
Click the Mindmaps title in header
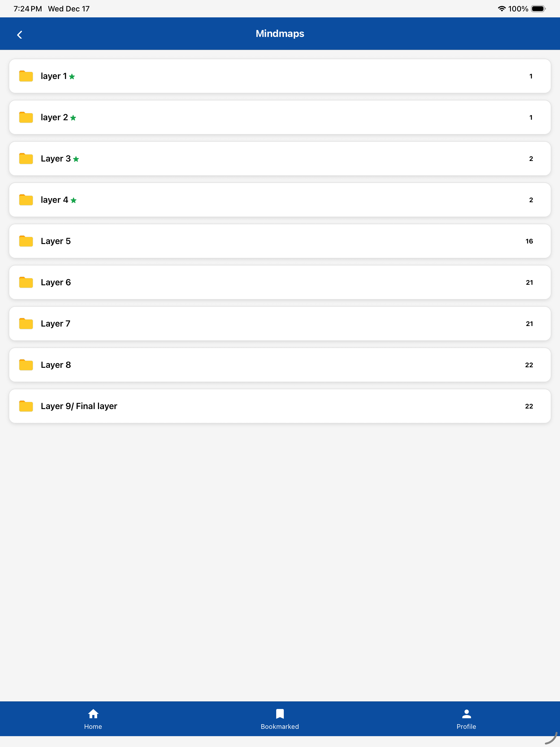(x=280, y=33)
